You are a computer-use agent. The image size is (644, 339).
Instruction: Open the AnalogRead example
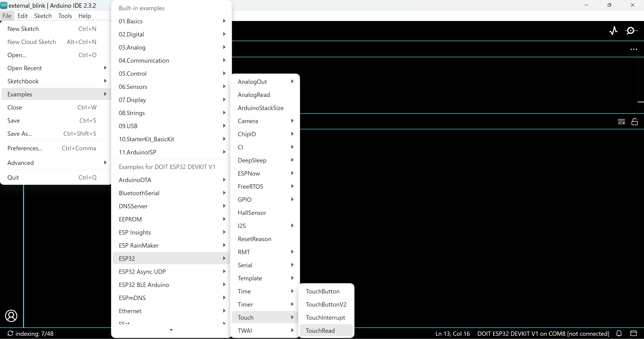point(265,95)
